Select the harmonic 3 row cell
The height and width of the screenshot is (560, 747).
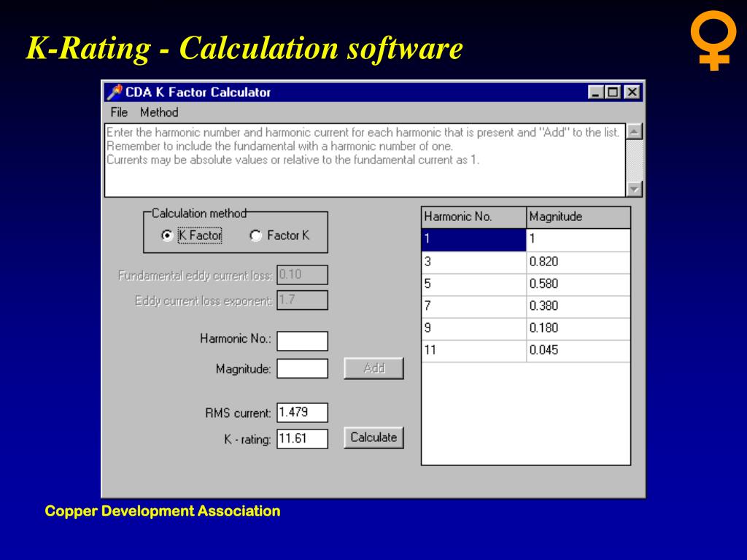click(473, 262)
